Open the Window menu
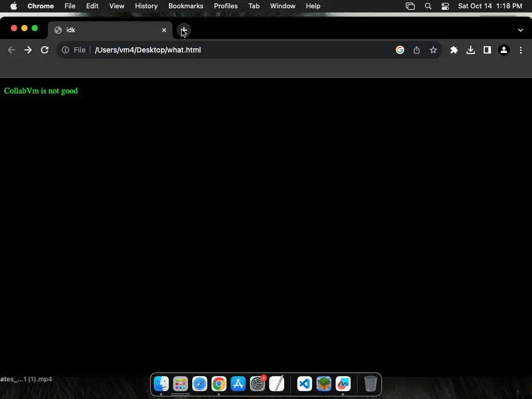The height and width of the screenshot is (399, 532). (x=283, y=6)
